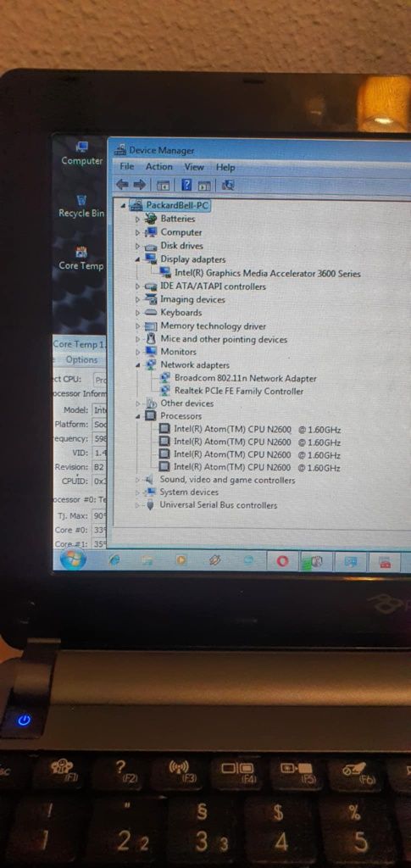This screenshot has width=411, height=868.
Task: Click the blue Help question-mark toolbar icon
Action: 187,185
